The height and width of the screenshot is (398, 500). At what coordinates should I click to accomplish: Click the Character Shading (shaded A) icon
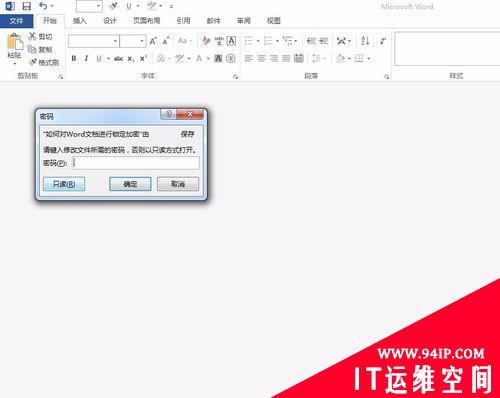(218, 59)
